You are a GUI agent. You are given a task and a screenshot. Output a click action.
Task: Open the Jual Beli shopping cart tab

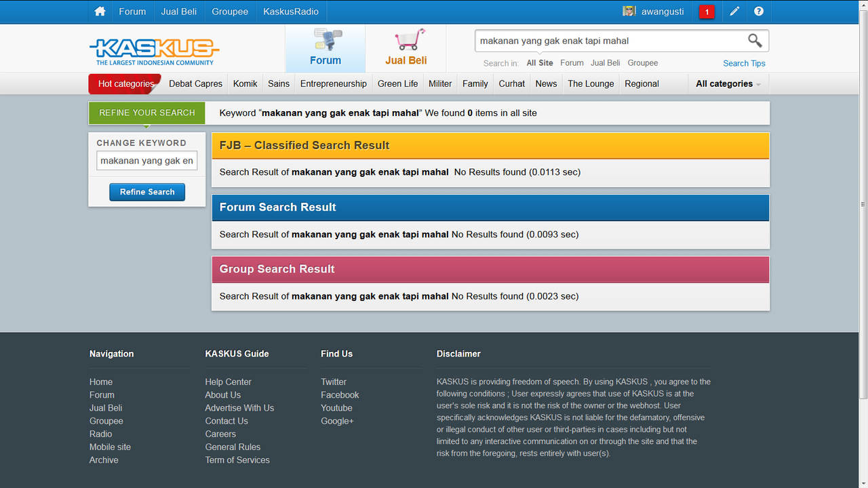pyautogui.click(x=406, y=48)
